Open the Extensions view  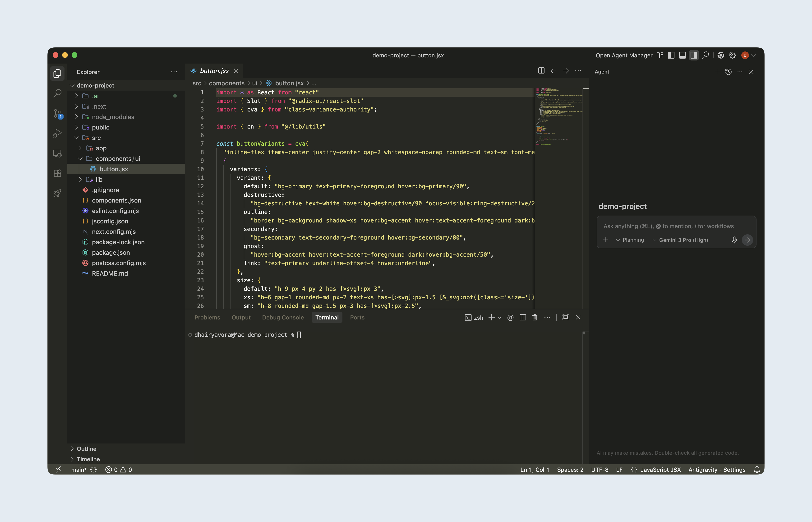(58, 173)
